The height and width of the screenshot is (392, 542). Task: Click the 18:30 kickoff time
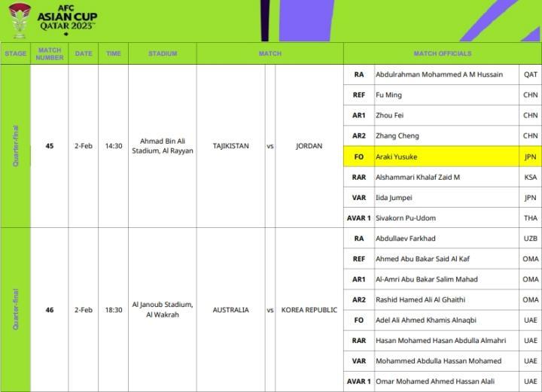113,310
